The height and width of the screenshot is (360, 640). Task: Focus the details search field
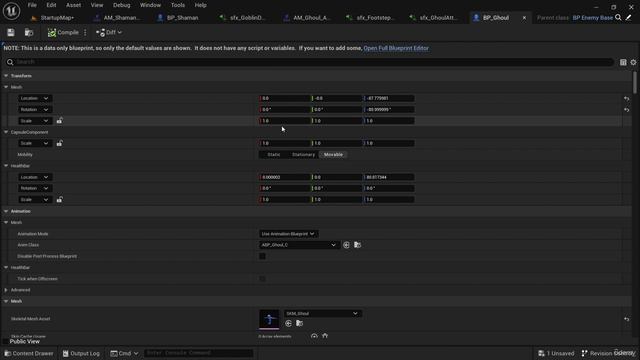pyautogui.click(x=309, y=62)
